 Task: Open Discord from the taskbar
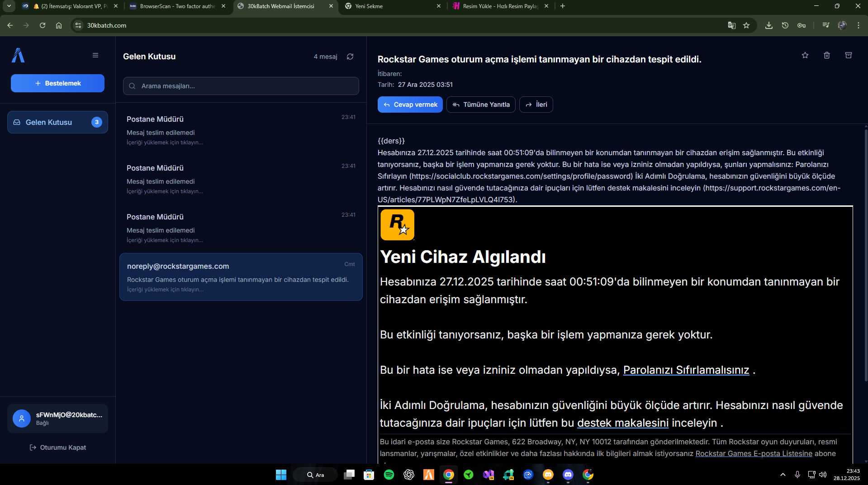pyautogui.click(x=568, y=475)
